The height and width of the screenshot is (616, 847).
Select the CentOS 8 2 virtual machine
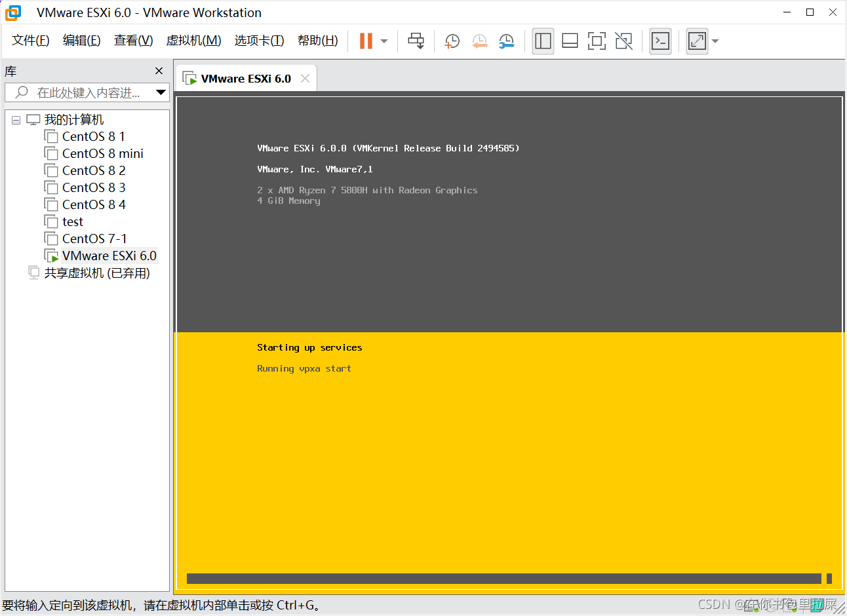[x=94, y=170]
